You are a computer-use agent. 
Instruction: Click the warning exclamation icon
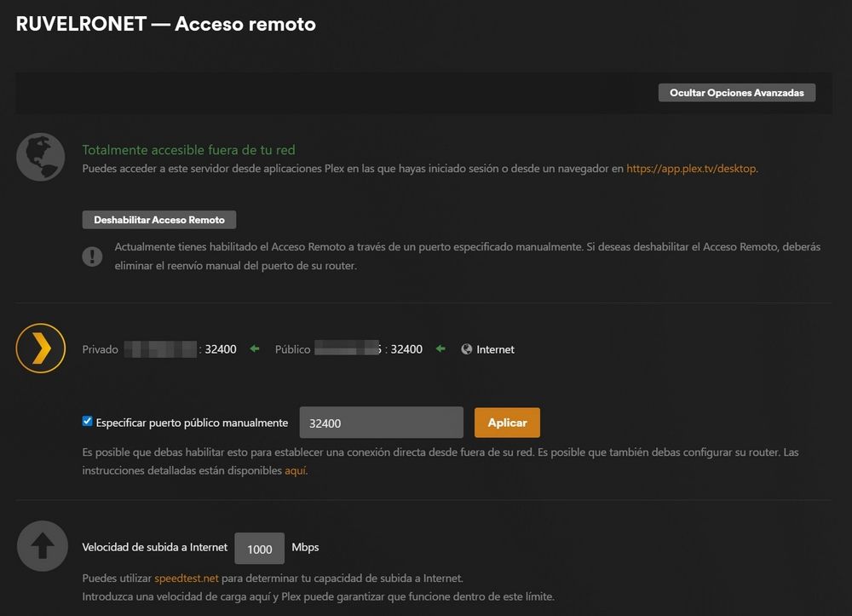[x=92, y=256]
